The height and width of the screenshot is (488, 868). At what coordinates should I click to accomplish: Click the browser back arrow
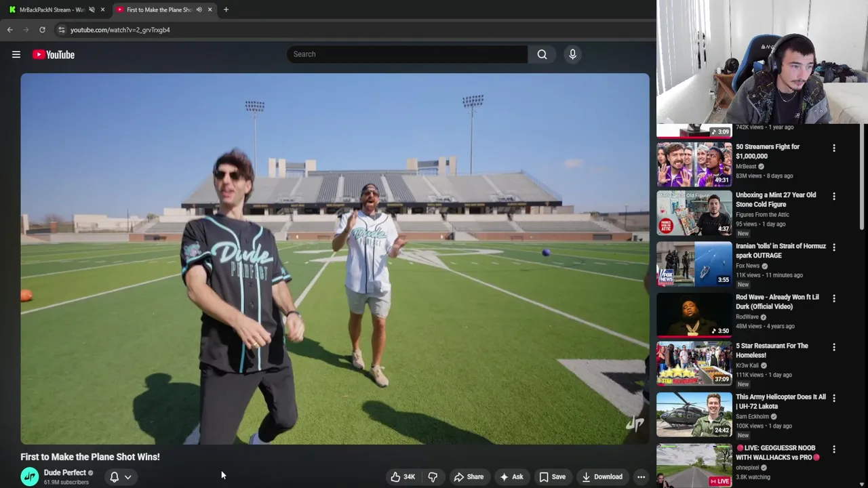9,30
